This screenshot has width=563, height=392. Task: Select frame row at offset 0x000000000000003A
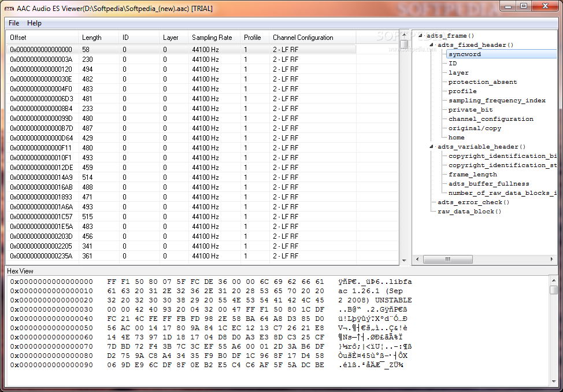pyautogui.click(x=182, y=60)
